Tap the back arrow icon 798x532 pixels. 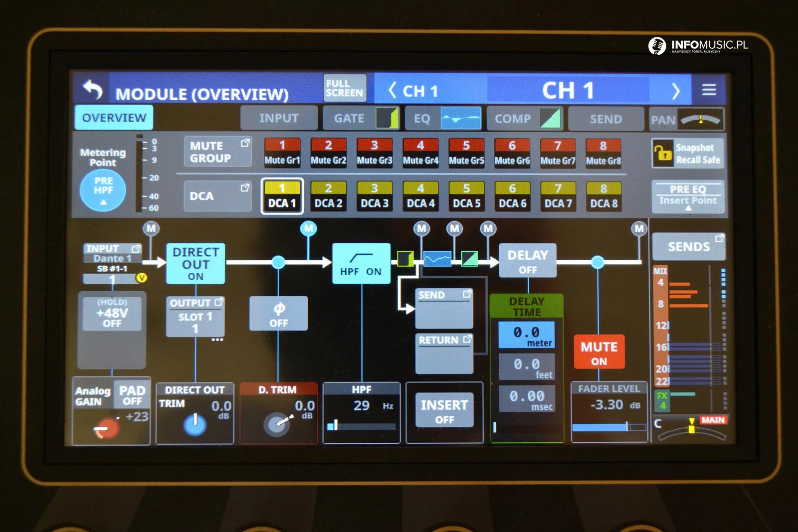(x=93, y=90)
